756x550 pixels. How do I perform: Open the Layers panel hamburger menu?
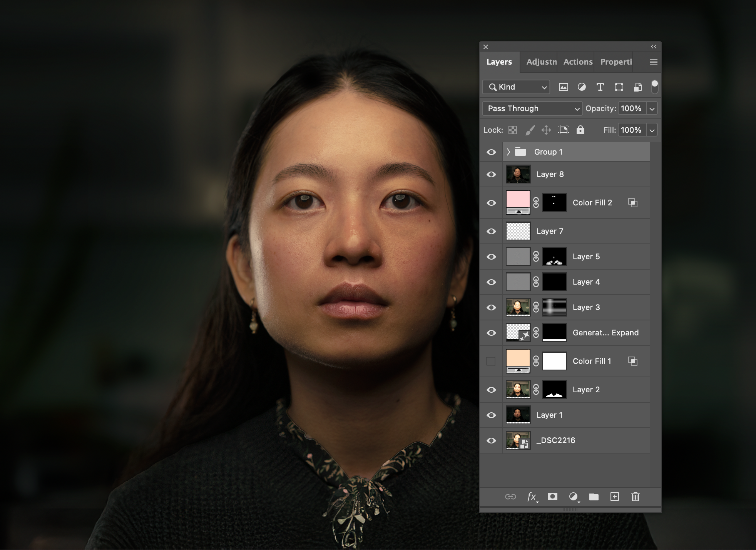[653, 62]
